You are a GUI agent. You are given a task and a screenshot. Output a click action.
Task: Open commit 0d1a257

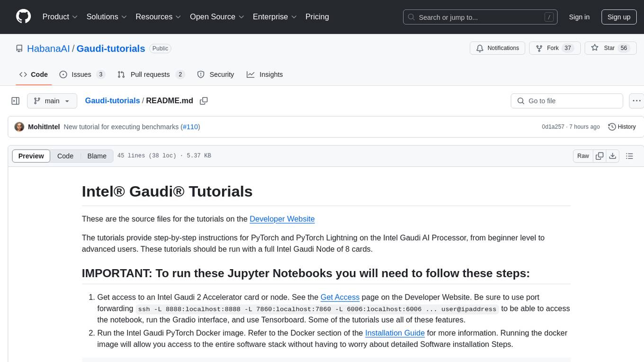coord(553,127)
